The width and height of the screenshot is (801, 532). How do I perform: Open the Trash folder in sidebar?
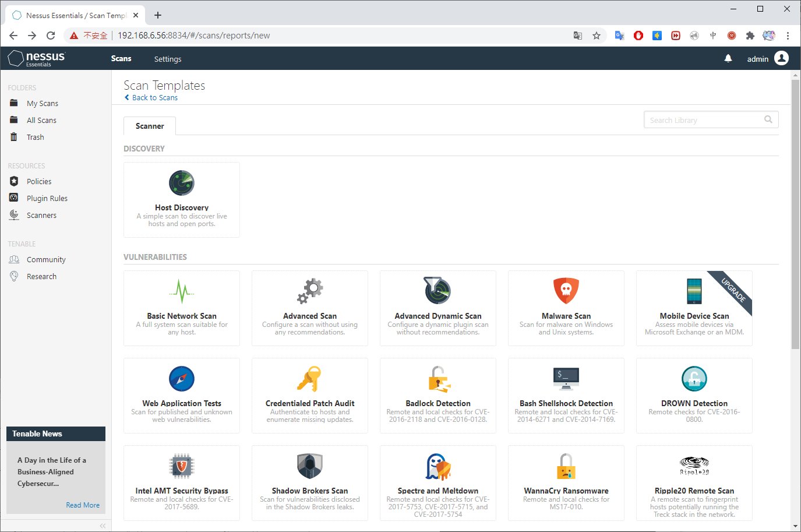35,138
